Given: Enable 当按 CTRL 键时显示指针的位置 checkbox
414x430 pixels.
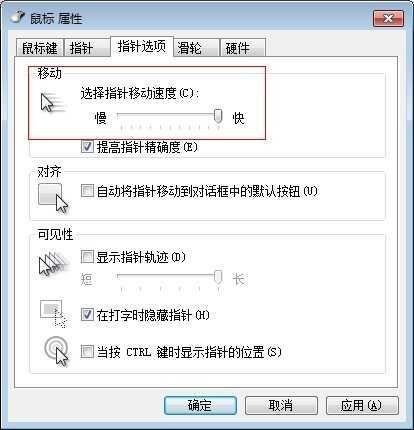Looking at the screenshot, I should click(87, 351).
